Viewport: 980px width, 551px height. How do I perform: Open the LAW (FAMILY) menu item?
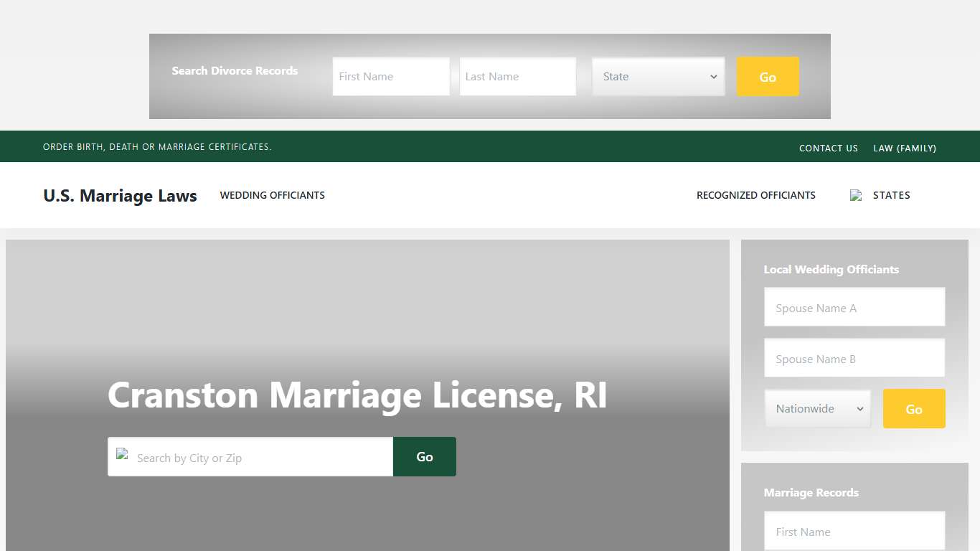905,148
